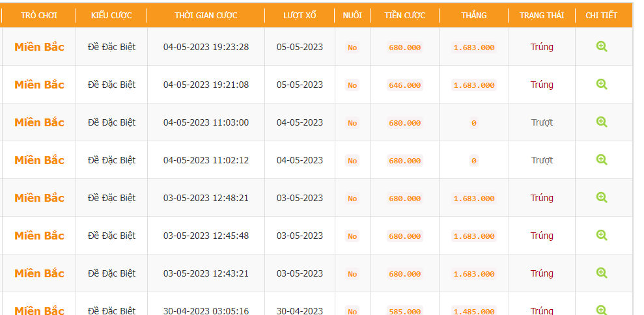Click the 1.485.000 winnings value
The width and height of the screenshot is (644, 315).
[473, 311]
